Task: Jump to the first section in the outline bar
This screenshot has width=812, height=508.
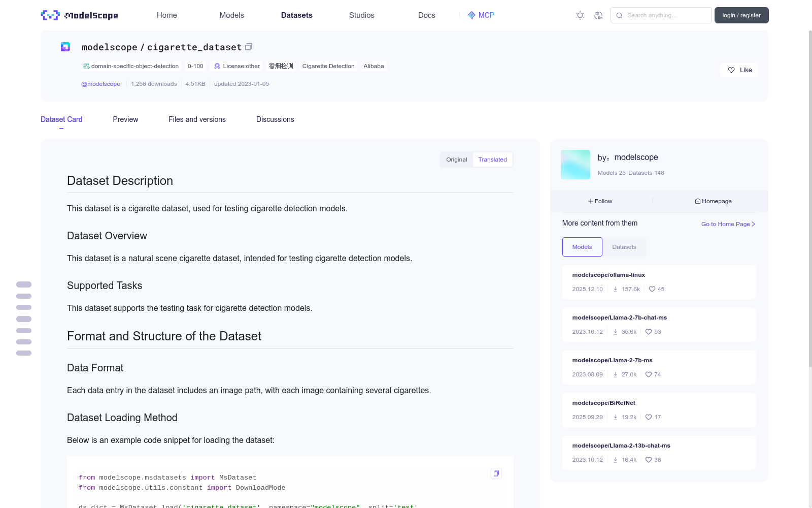Action: 24,284
